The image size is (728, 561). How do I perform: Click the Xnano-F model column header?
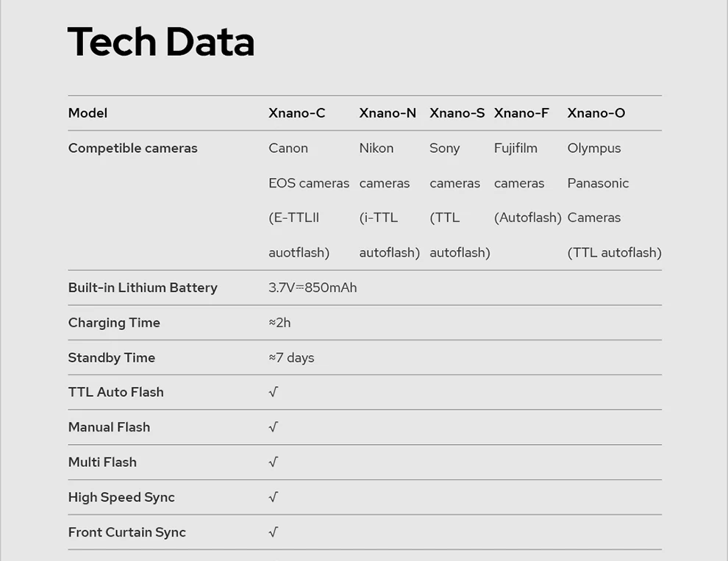point(521,113)
